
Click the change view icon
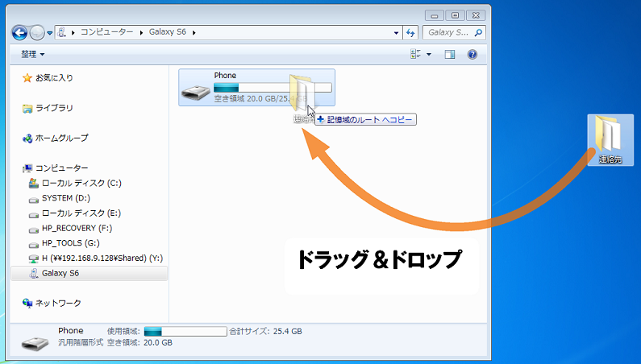coord(415,54)
